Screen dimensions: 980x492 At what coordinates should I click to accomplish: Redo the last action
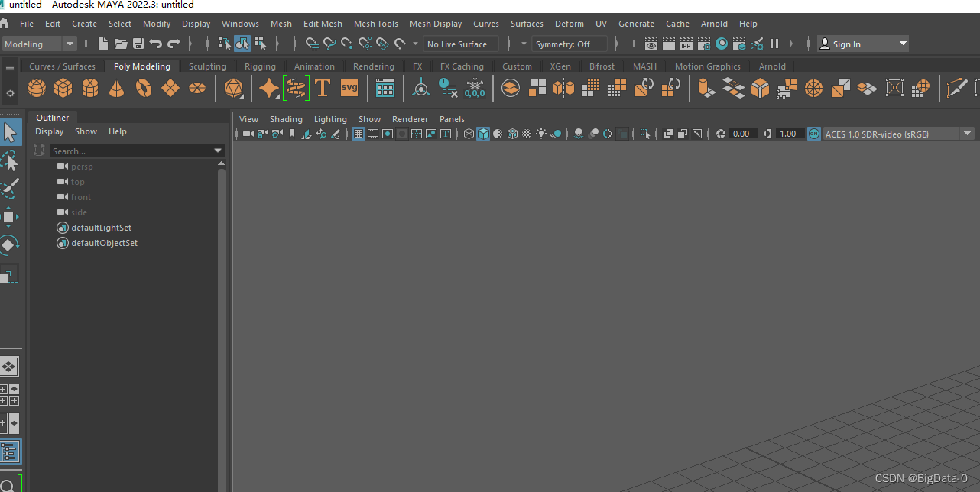point(174,44)
